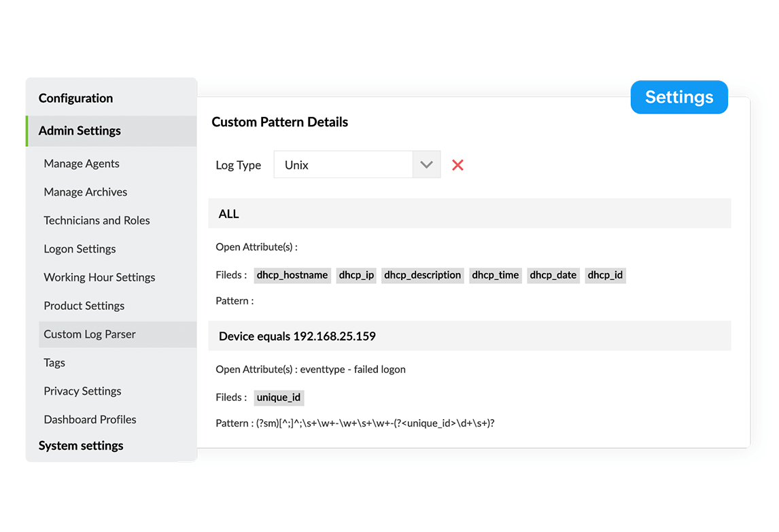
Task: Click the Device equals 192.168.25.159 header
Action: pyautogui.click(x=470, y=336)
